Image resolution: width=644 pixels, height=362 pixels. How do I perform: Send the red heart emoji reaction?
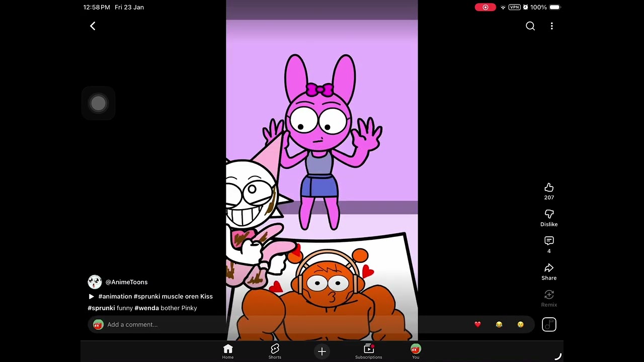(477, 324)
